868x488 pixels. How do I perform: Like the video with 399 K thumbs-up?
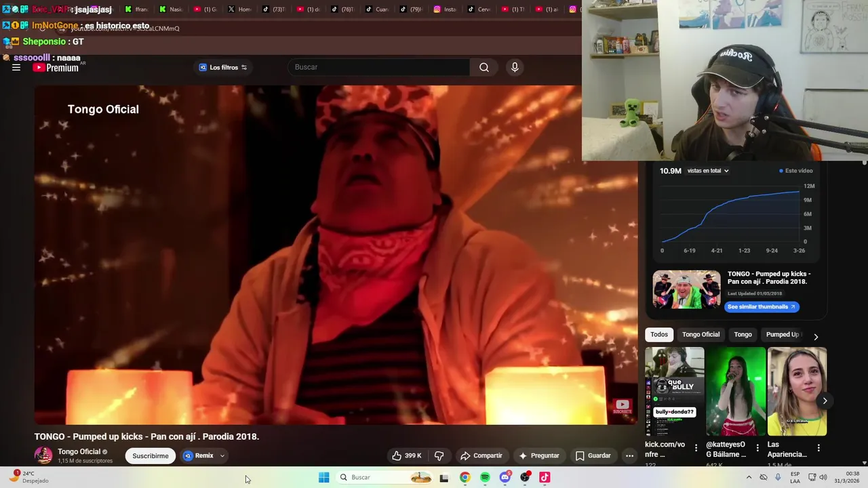[406, 455]
